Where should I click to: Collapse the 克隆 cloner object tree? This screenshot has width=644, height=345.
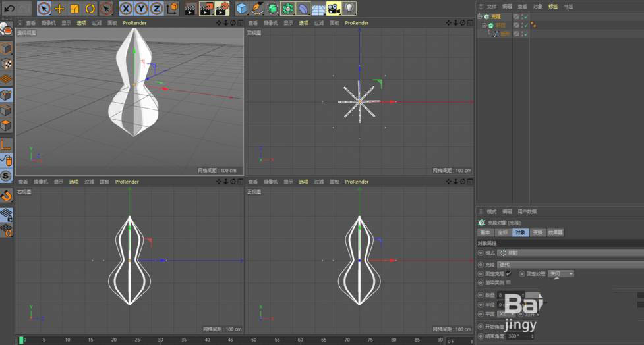tap(479, 16)
